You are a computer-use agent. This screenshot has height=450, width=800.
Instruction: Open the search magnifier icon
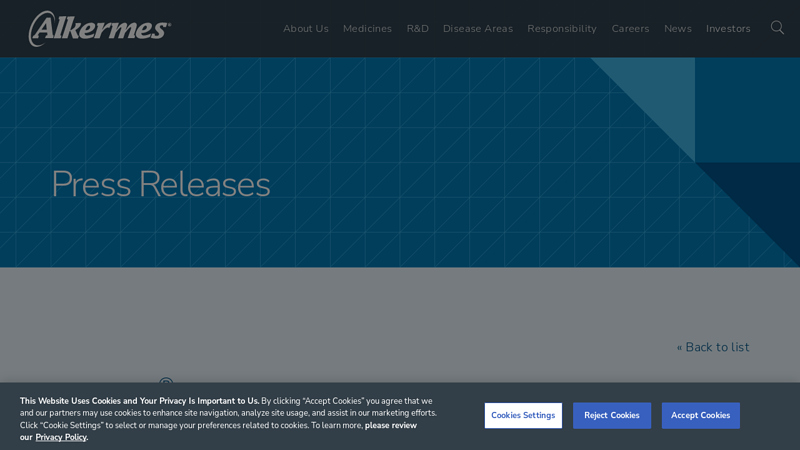coord(777,28)
